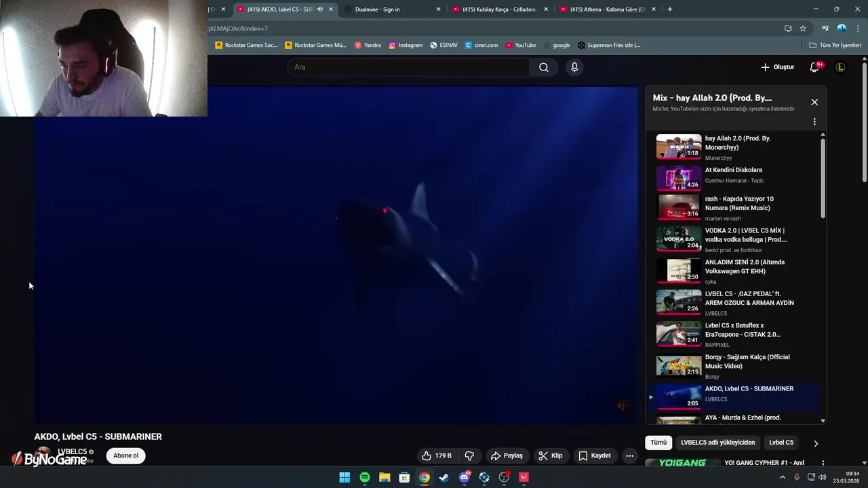Expand Tüm Yer İşaretleri bookmarks folder
Viewport: 868px width, 488px height.
click(835, 45)
